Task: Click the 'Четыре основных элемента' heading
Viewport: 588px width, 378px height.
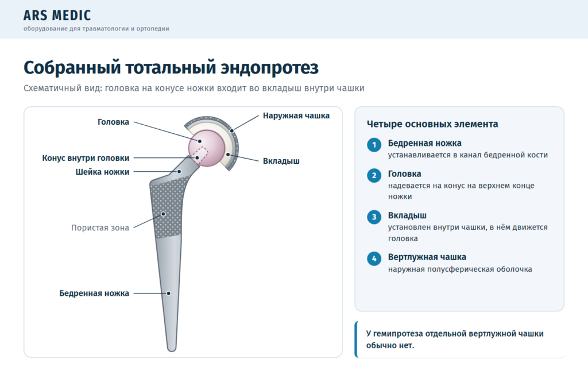Action: [432, 124]
